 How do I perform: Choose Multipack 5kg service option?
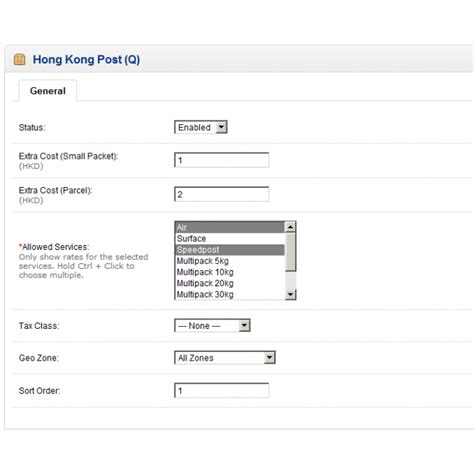click(x=230, y=261)
